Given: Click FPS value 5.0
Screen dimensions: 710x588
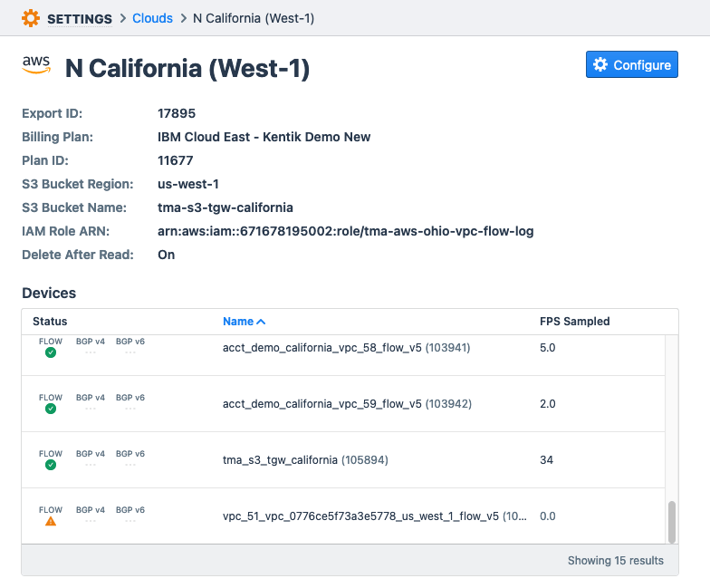Looking at the screenshot, I should tap(547, 348).
